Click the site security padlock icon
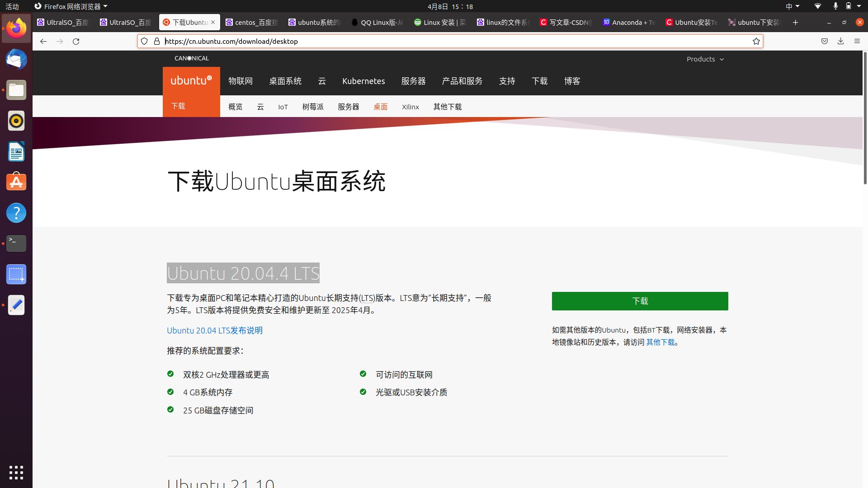Image resolution: width=868 pixels, height=488 pixels. click(x=157, y=41)
